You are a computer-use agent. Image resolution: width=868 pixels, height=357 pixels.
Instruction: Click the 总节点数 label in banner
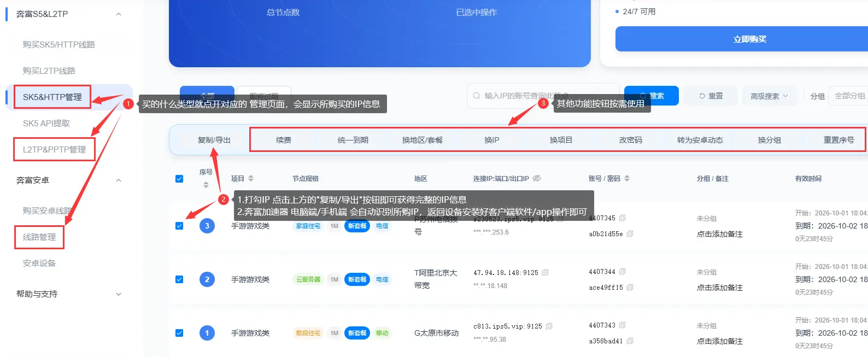(283, 13)
